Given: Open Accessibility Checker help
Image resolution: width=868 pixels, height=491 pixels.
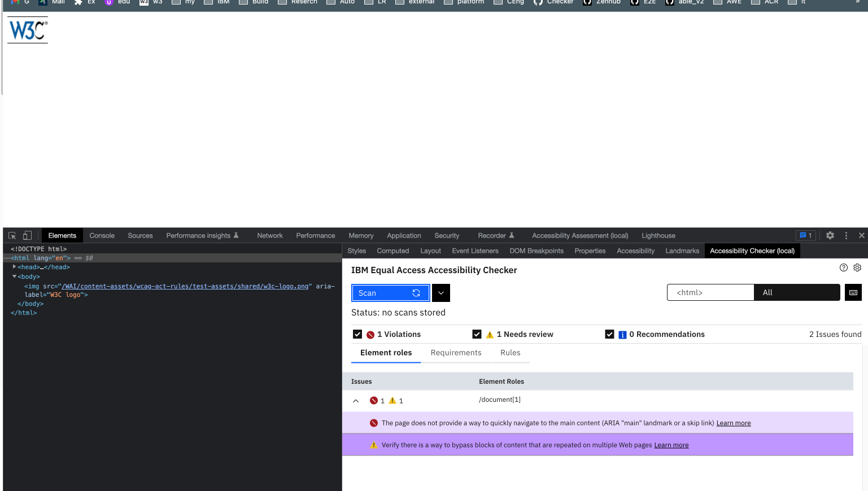Looking at the screenshot, I should pos(843,268).
